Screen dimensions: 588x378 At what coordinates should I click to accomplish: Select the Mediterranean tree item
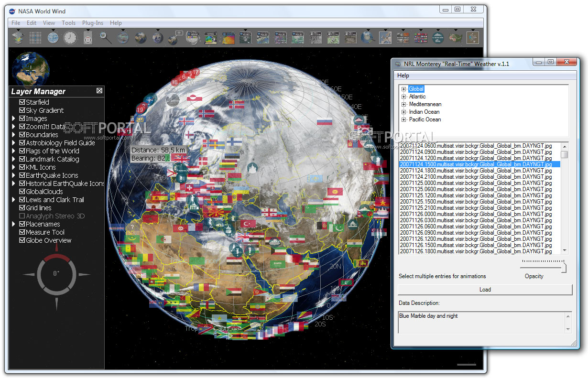tap(425, 104)
